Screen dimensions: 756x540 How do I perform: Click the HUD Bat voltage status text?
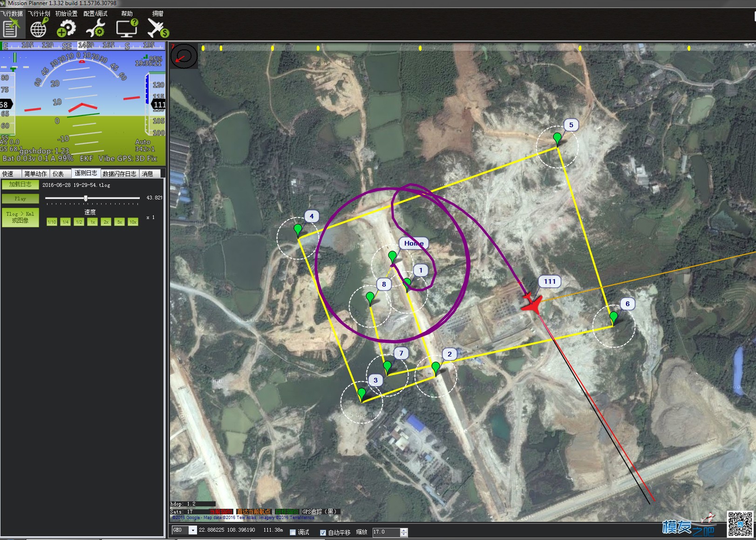pyautogui.click(x=38, y=158)
